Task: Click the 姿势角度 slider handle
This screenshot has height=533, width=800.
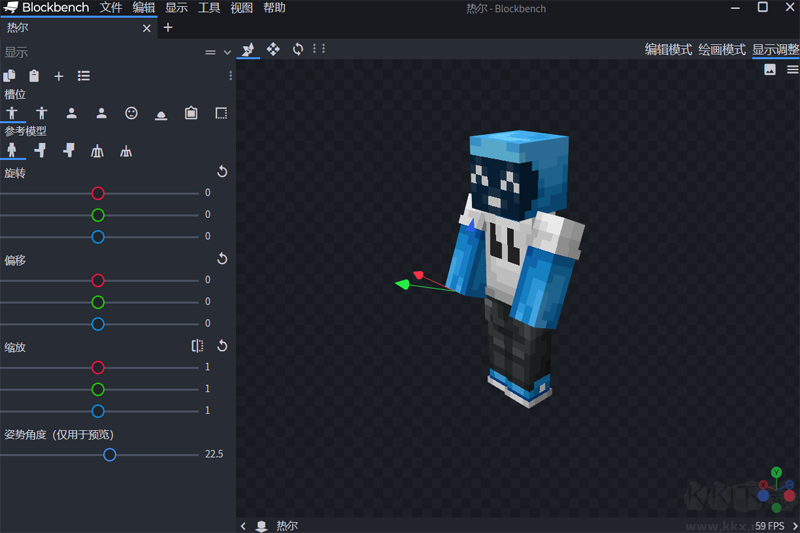Action: click(x=110, y=454)
